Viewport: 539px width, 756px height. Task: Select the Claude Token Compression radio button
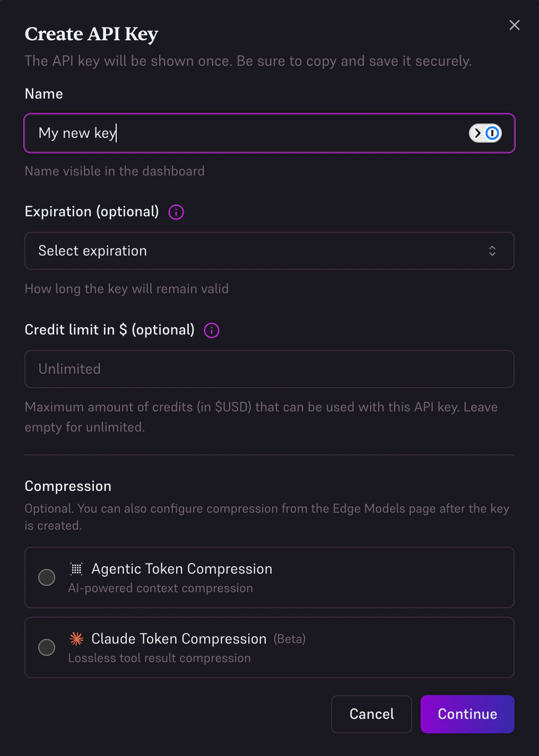(x=47, y=647)
